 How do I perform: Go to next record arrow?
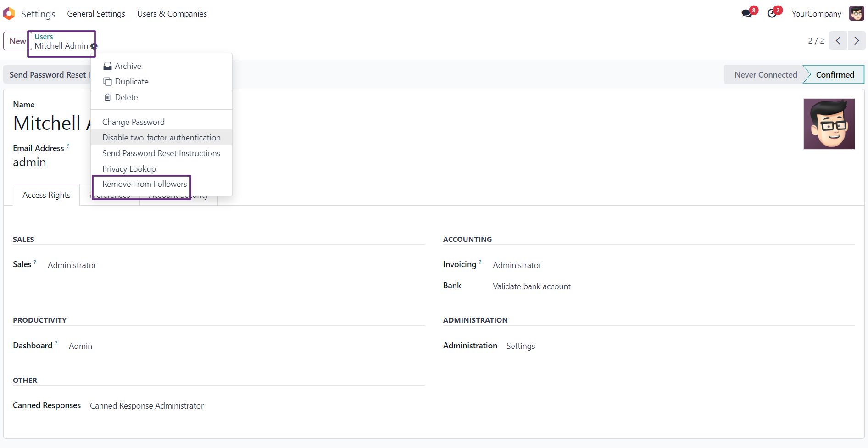857,40
